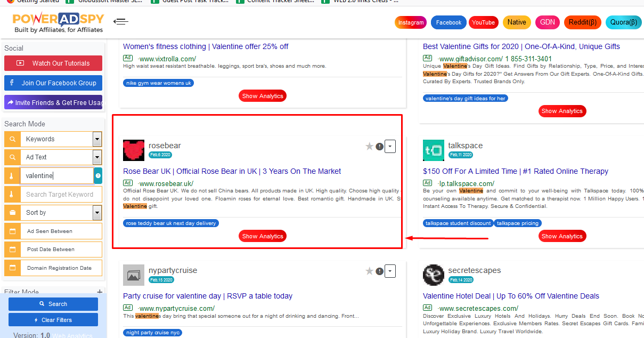The image size is (644, 338).
Task: Open the nypartycruise ad options dropdown
Action: 390,271
